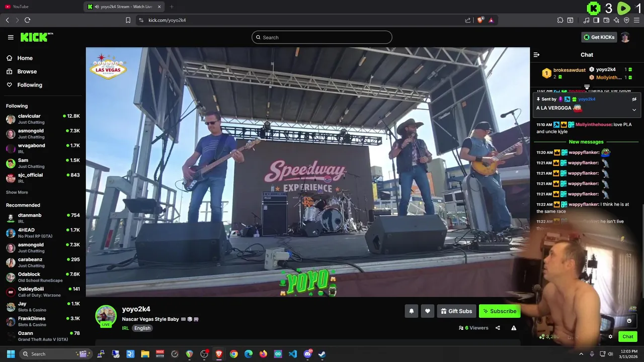Open Discord from the taskbar
Screen dimensions: 644x362
pos(307,354)
